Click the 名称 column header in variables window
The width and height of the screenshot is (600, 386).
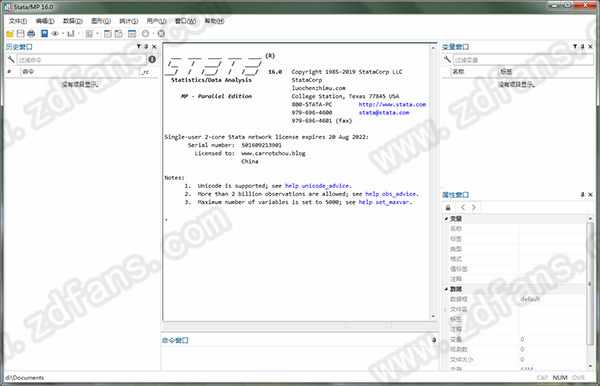coord(458,72)
